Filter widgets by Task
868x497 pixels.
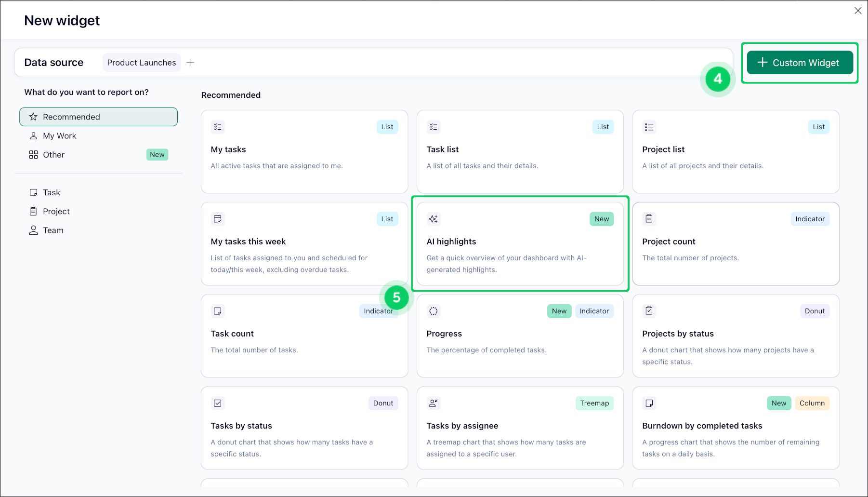(x=51, y=192)
